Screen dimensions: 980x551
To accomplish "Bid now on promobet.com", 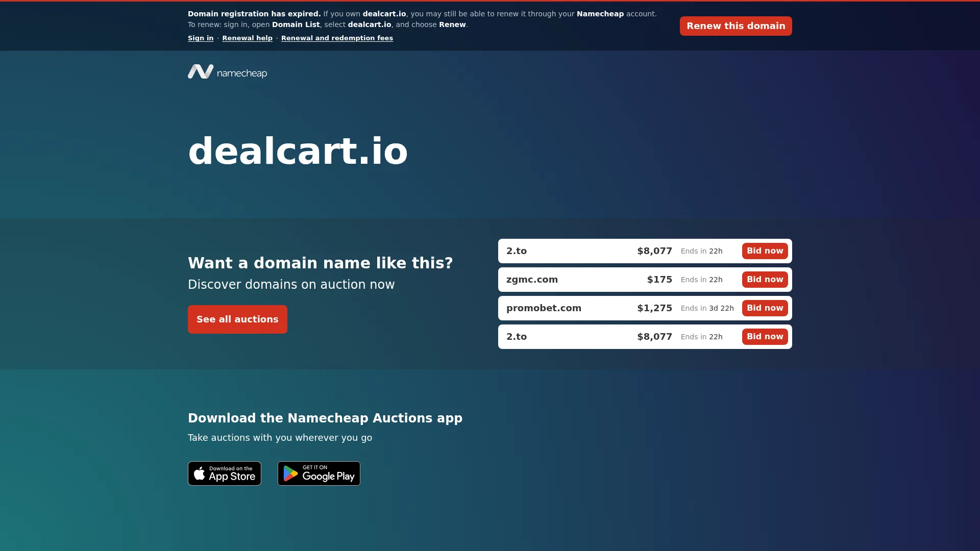I will pyautogui.click(x=765, y=308).
